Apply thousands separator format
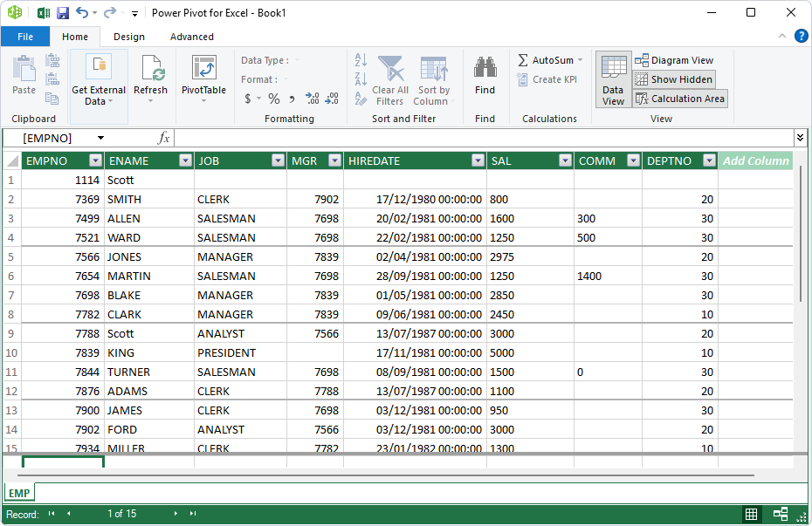The height and width of the screenshot is (526, 812). click(x=292, y=99)
